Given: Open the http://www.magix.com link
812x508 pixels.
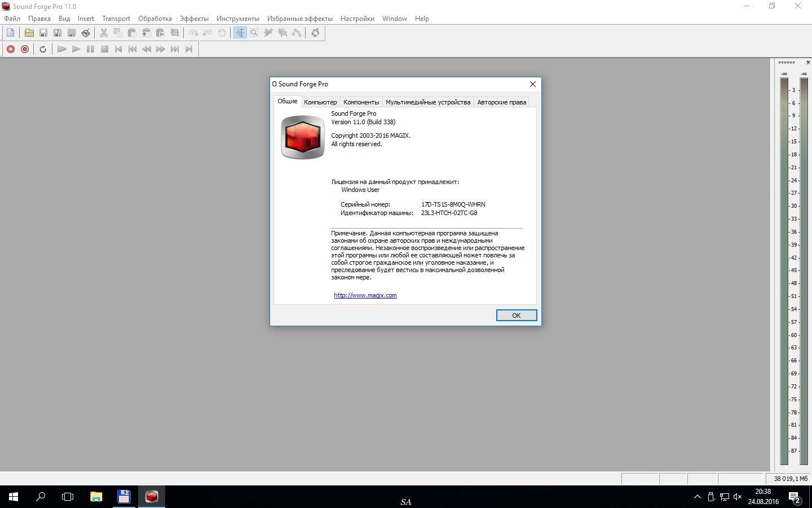Looking at the screenshot, I should [x=365, y=295].
